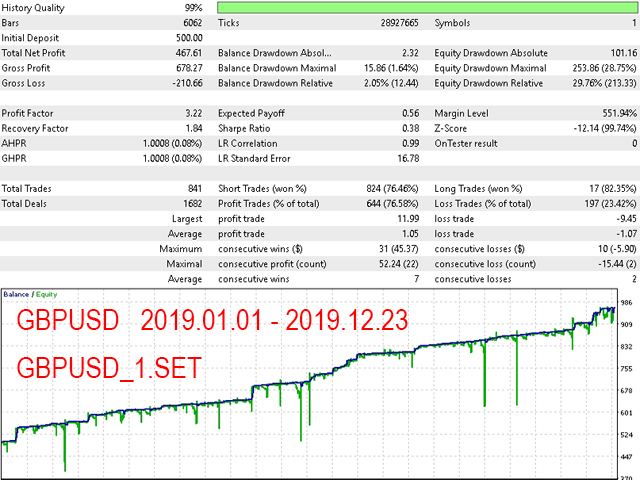640x480 pixels.
Task: Click the Equity Drawdown Maximal value
Action: [604, 68]
